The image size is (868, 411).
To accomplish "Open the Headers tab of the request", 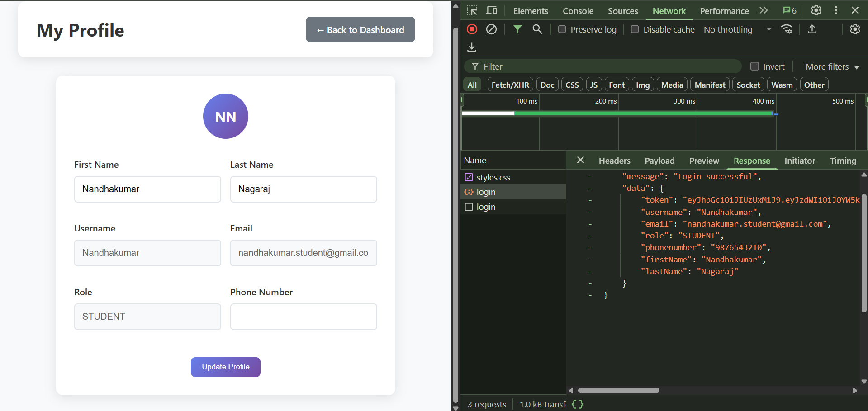I will [x=614, y=161].
